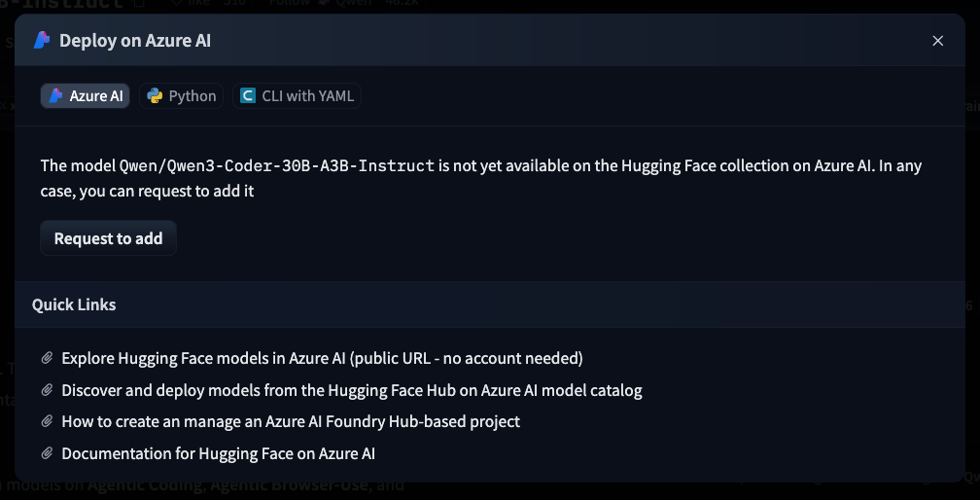This screenshot has width=980, height=500.
Task: Open Documentation for Hugging Face on Azure AI
Action: point(218,453)
